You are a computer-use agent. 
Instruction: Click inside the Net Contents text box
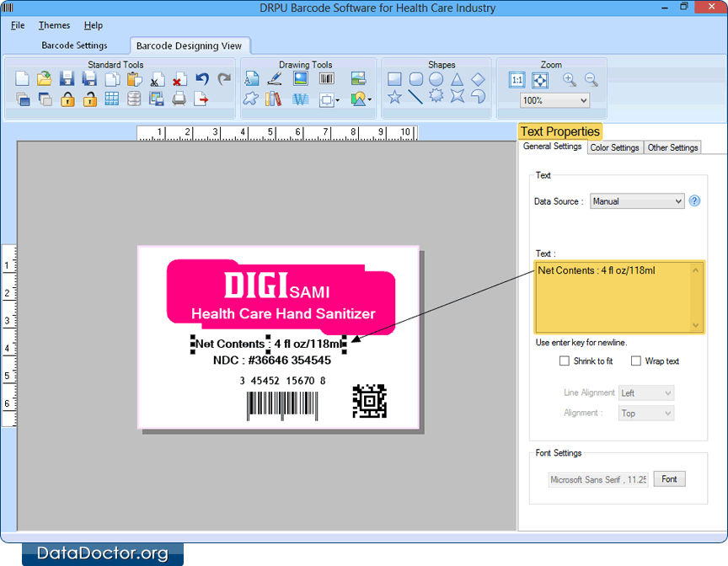[619, 297]
